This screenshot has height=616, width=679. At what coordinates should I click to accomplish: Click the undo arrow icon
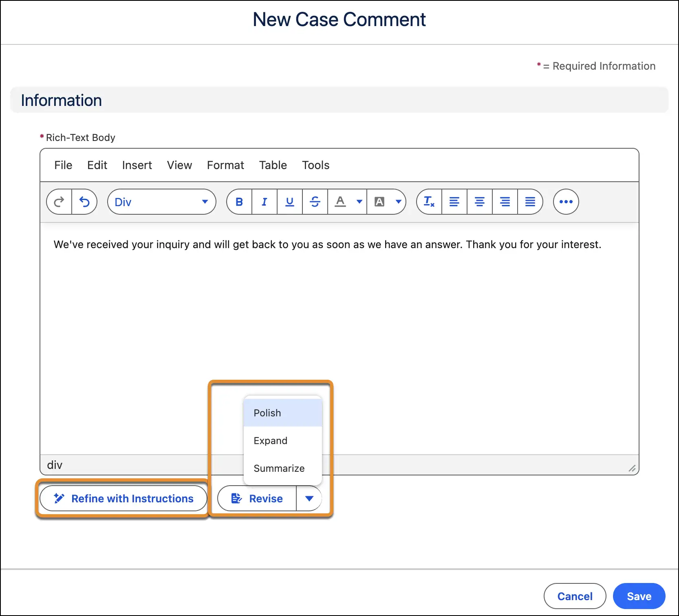coord(84,202)
